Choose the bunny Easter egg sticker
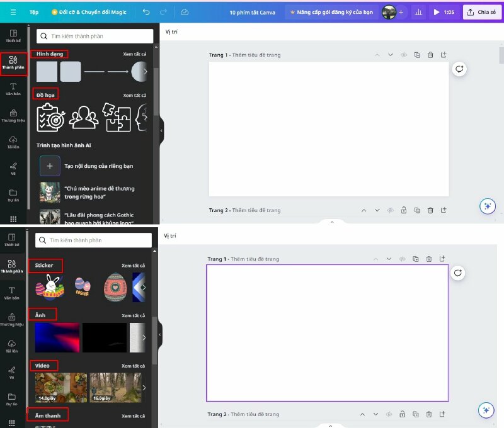 (x=49, y=287)
